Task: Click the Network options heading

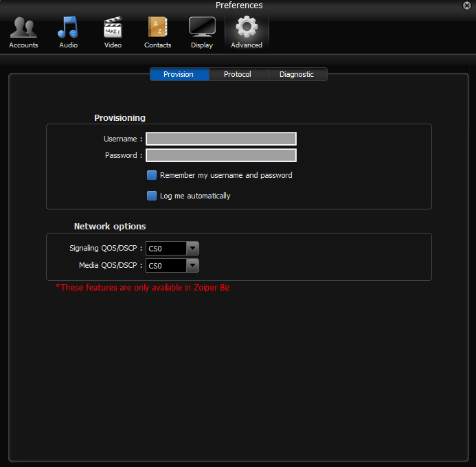Action: click(110, 227)
